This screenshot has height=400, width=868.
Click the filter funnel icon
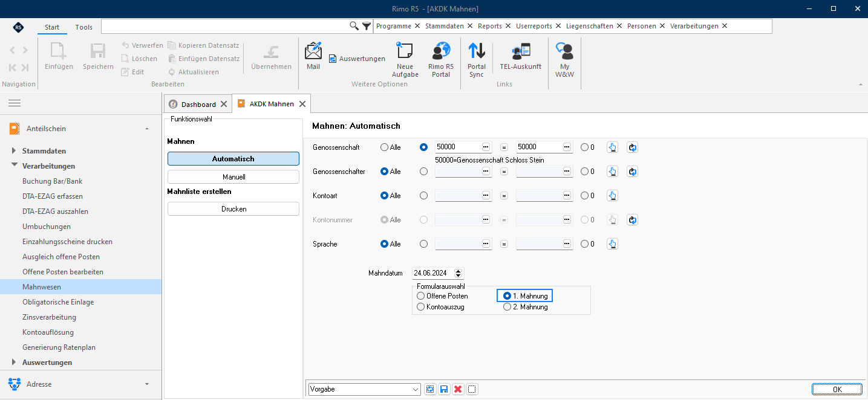[x=367, y=26]
